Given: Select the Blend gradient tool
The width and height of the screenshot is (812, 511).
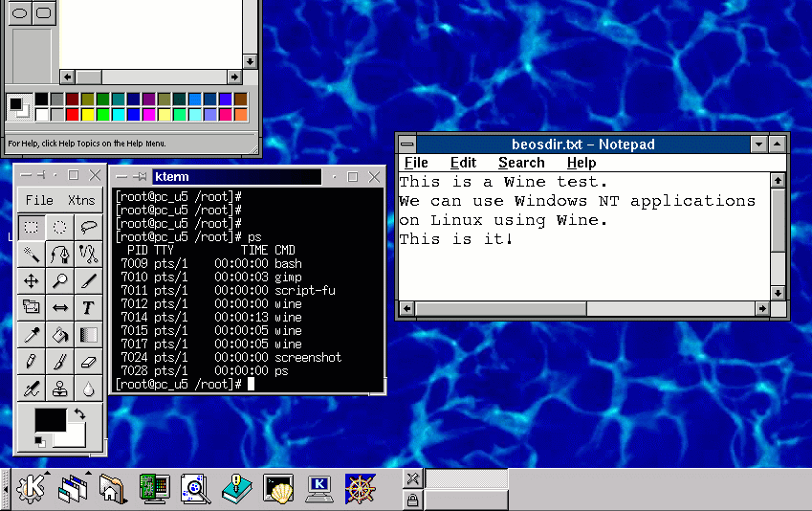Looking at the screenshot, I should click(89, 335).
